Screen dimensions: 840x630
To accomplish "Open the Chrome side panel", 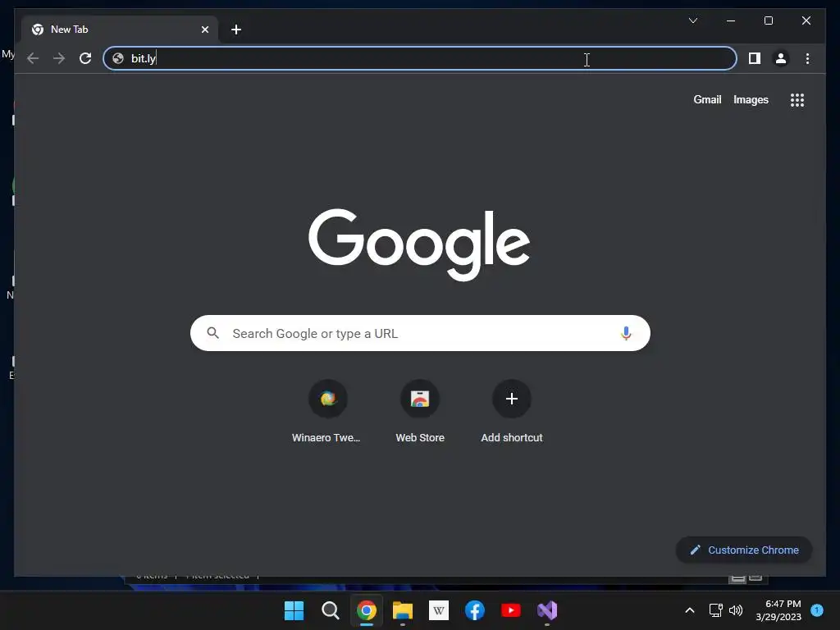I will coord(755,58).
